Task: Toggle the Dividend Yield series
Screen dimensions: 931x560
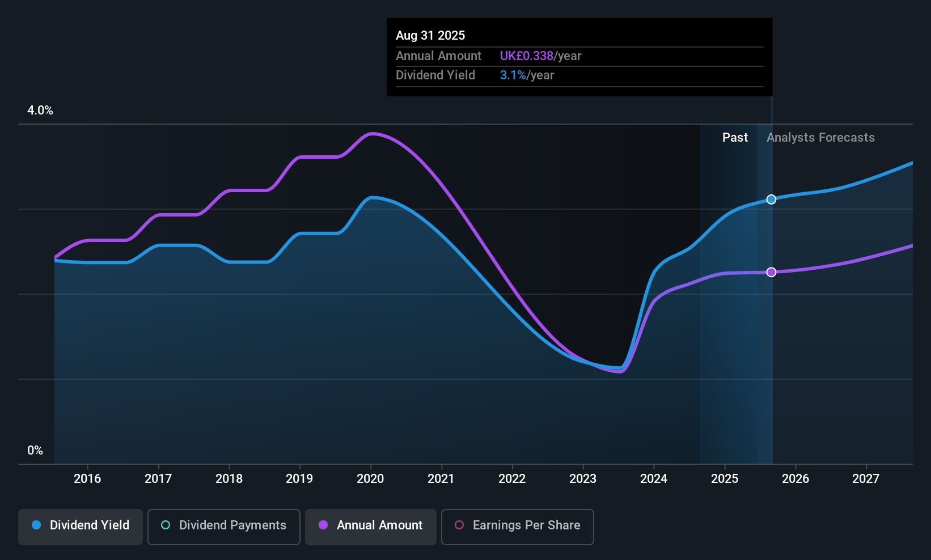Action: pos(81,527)
